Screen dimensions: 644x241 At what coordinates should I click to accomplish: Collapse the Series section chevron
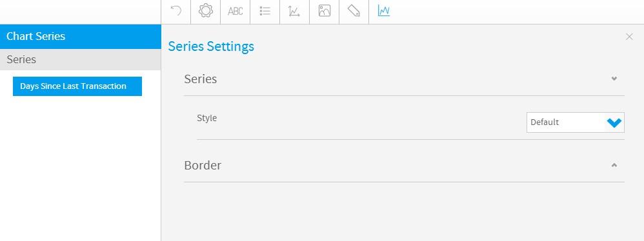click(x=614, y=78)
